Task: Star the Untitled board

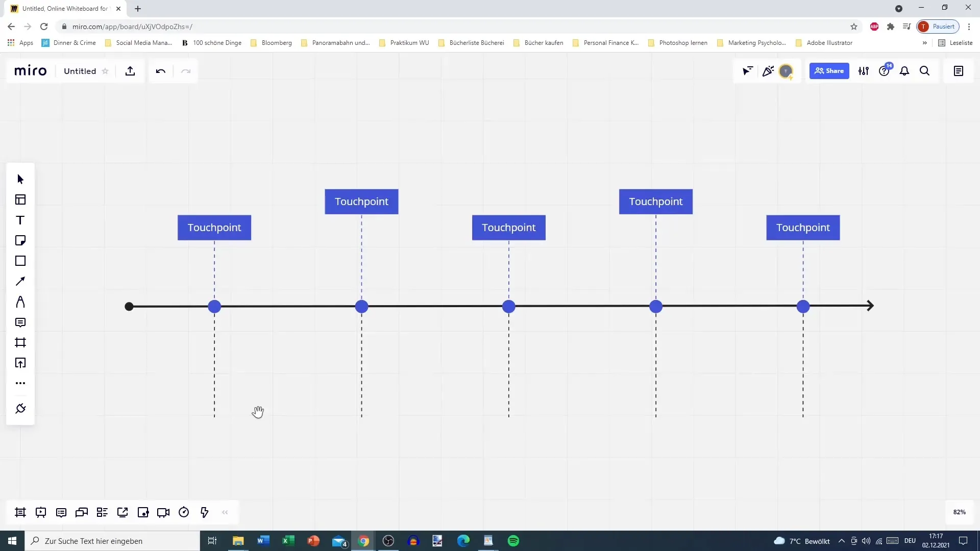Action: coord(105,71)
